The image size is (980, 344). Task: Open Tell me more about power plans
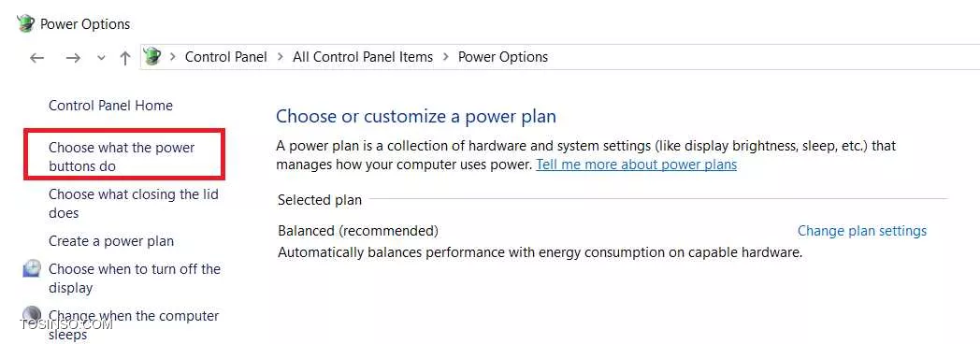[636, 165]
